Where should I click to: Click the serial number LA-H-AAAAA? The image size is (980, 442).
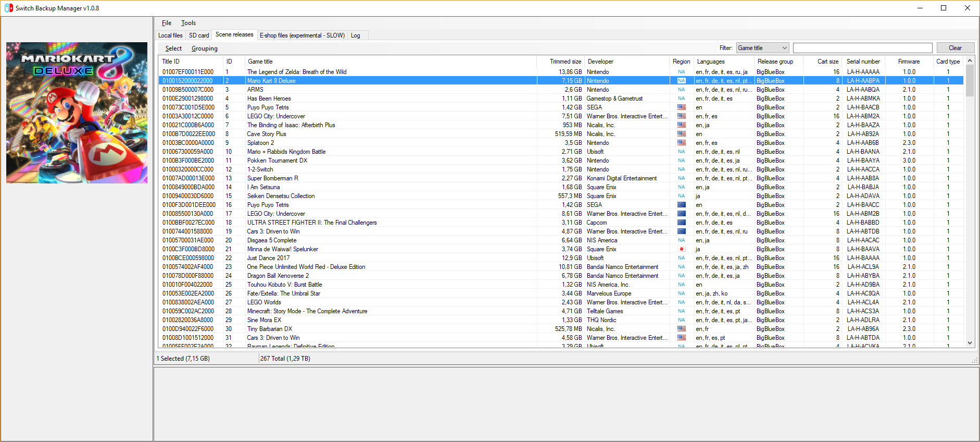click(863, 72)
